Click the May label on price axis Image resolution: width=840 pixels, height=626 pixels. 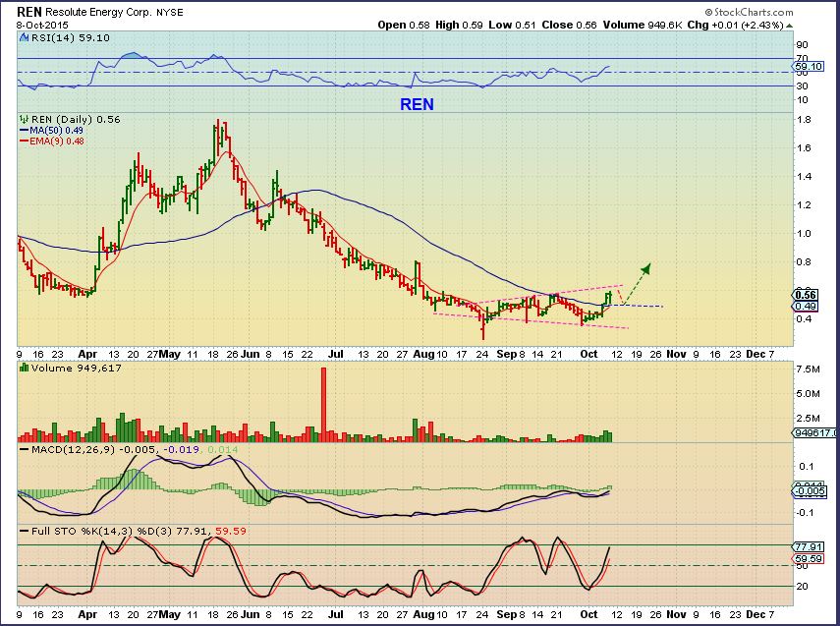(x=171, y=351)
